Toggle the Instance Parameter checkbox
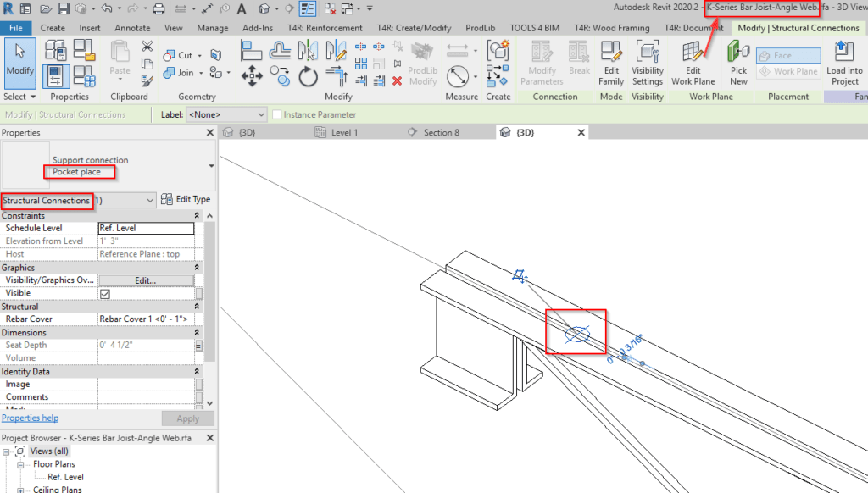The width and height of the screenshot is (868, 493). click(x=277, y=114)
